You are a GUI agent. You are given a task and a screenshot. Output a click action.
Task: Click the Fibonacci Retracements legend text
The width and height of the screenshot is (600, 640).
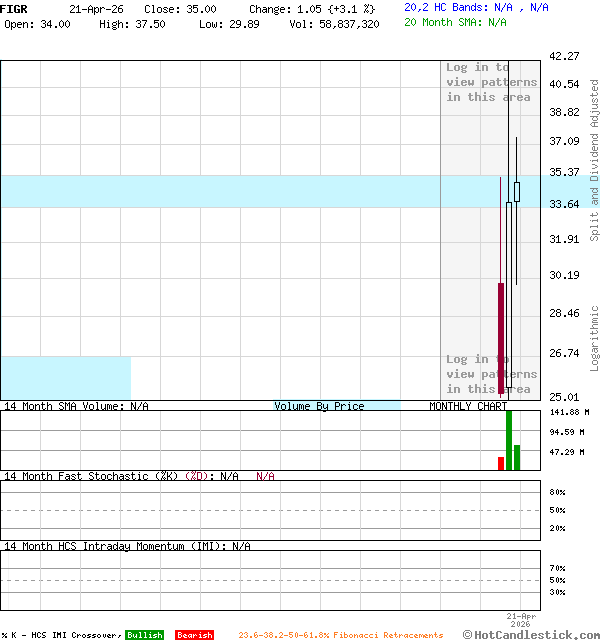[x=340, y=635]
